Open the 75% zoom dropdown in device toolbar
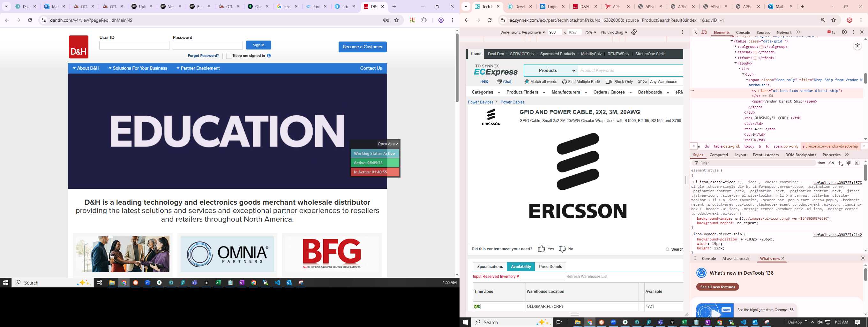Image resolution: width=868 pixels, height=327 pixels. [x=590, y=32]
